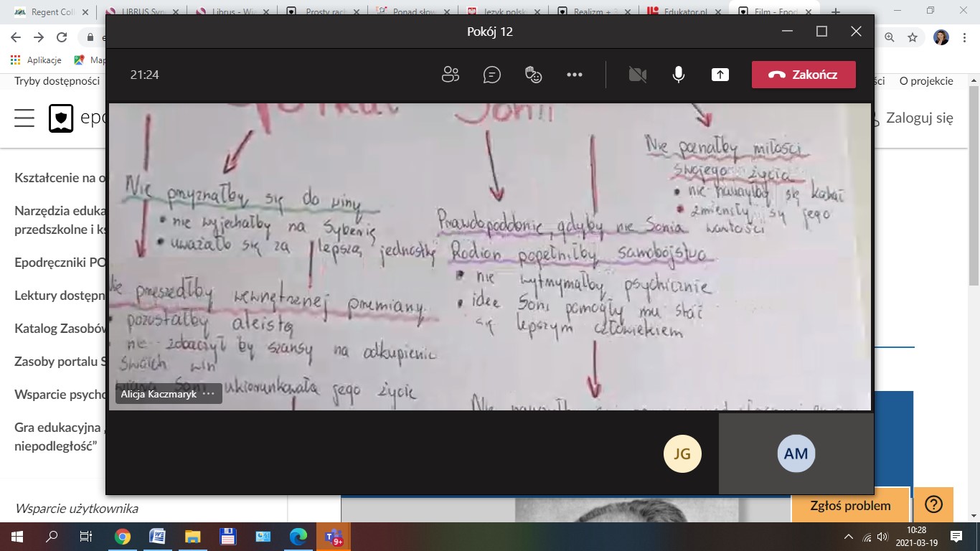Open More actions ellipsis menu

[575, 75]
